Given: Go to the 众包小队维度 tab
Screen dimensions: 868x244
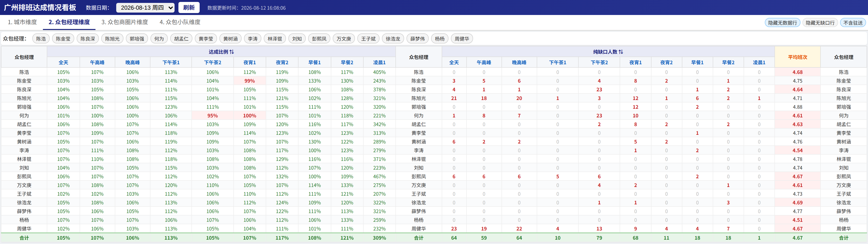Looking at the screenshot, I should [180, 22].
